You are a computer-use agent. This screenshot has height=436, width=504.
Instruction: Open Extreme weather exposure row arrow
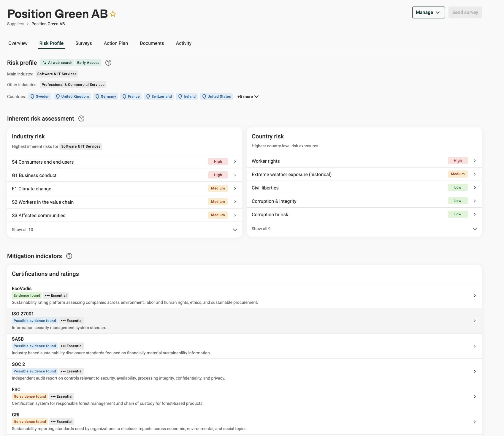pyautogui.click(x=475, y=174)
